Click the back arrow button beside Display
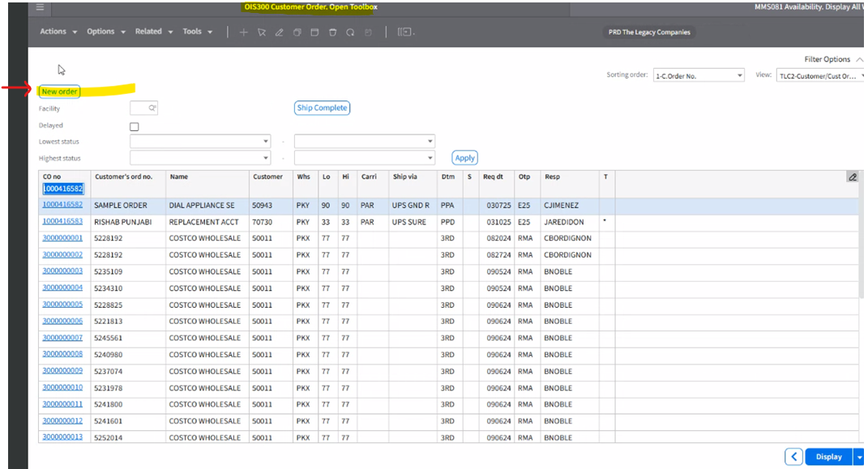Image resolution: width=868 pixels, height=469 pixels. coord(793,457)
